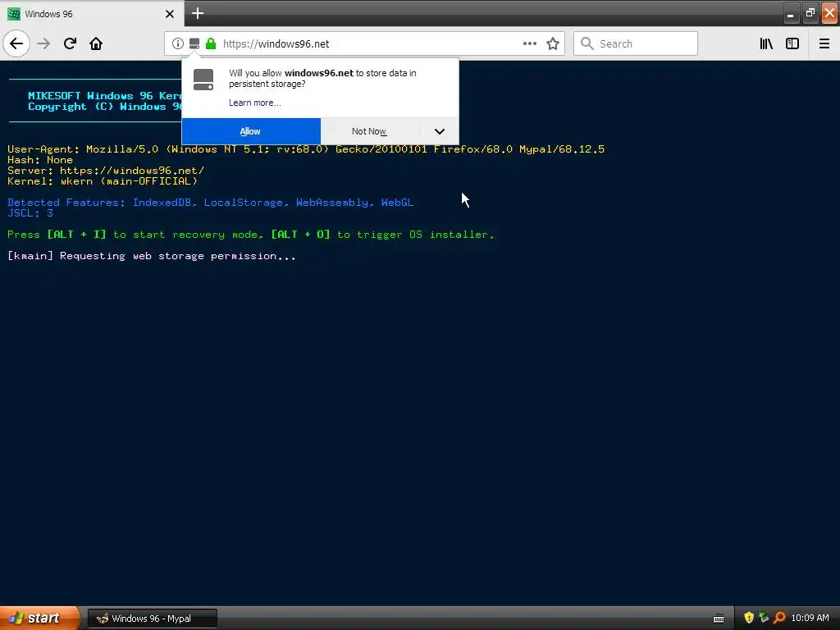Go back to the previous page
840x630 pixels.
pos(16,43)
